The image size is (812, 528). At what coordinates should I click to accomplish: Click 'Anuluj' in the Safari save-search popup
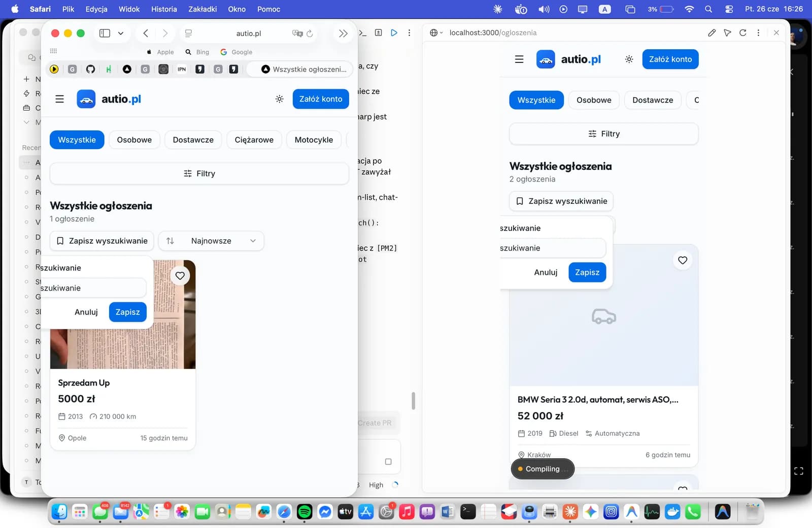pyautogui.click(x=86, y=312)
